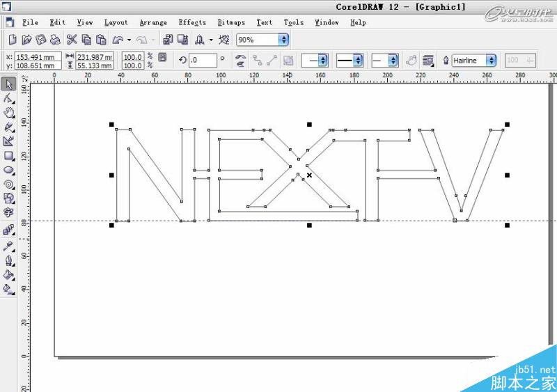Click the vertical scale factor 100.0 field
The height and width of the screenshot is (392, 557).
pyautogui.click(x=133, y=65)
